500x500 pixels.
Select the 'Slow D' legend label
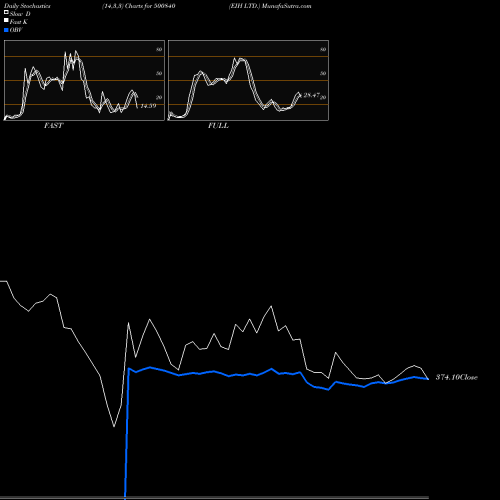point(20,14)
